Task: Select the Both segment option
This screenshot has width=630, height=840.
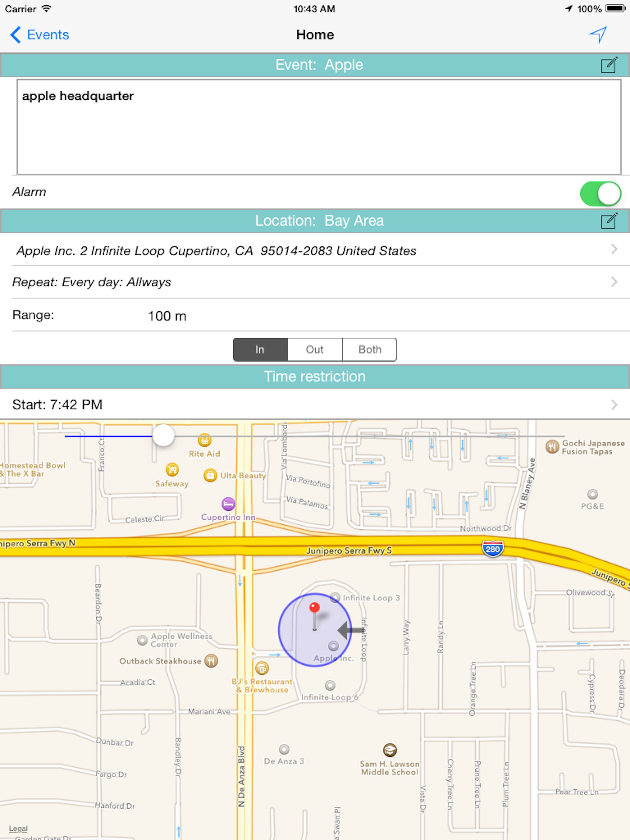Action: click(369, 349)
